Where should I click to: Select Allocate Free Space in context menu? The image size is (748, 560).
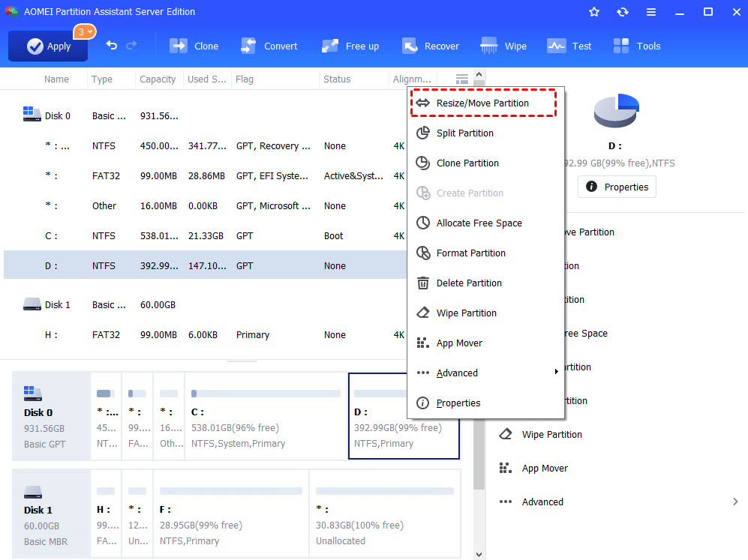point(485,223)
